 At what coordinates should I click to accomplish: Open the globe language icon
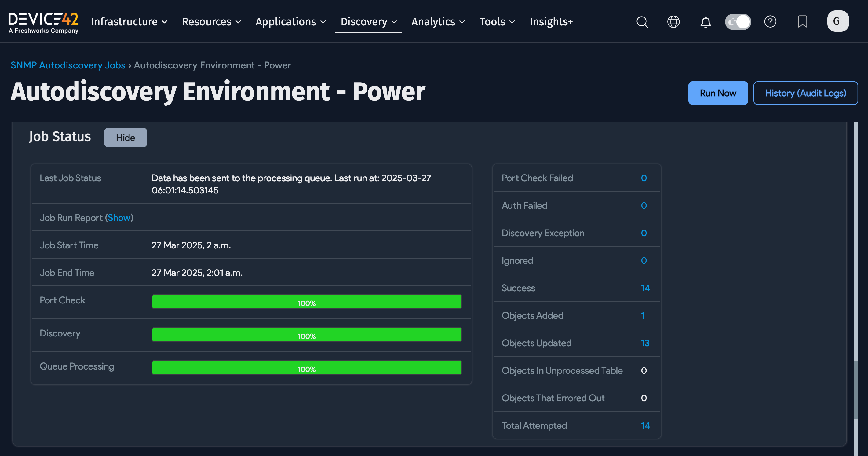[x=673, y=22]
